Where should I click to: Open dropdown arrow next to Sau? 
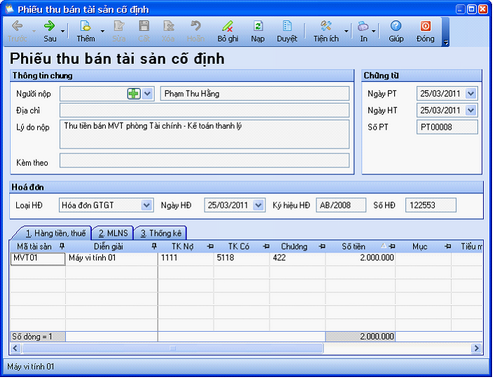[x=63, y=31]
